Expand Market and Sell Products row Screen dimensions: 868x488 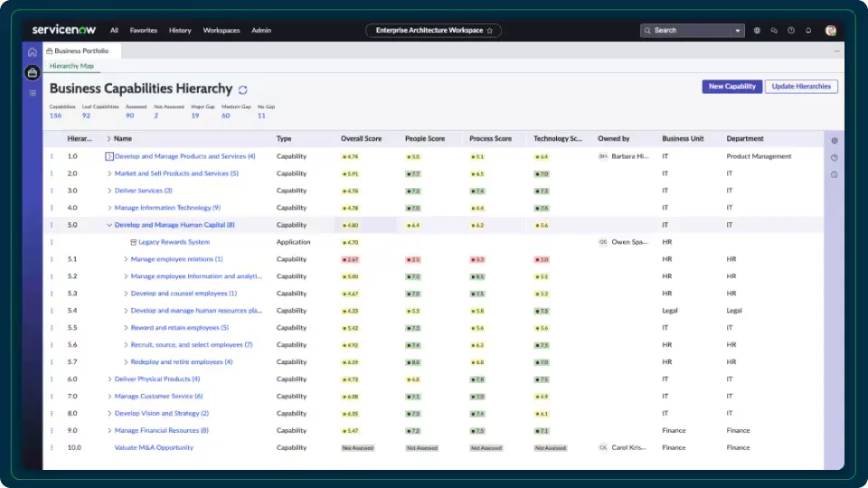[109, 174]
